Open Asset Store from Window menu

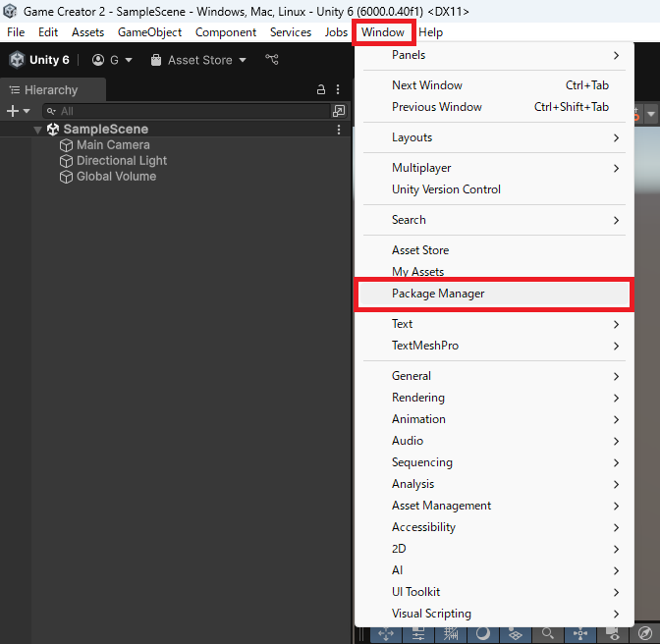pos(494,250)
